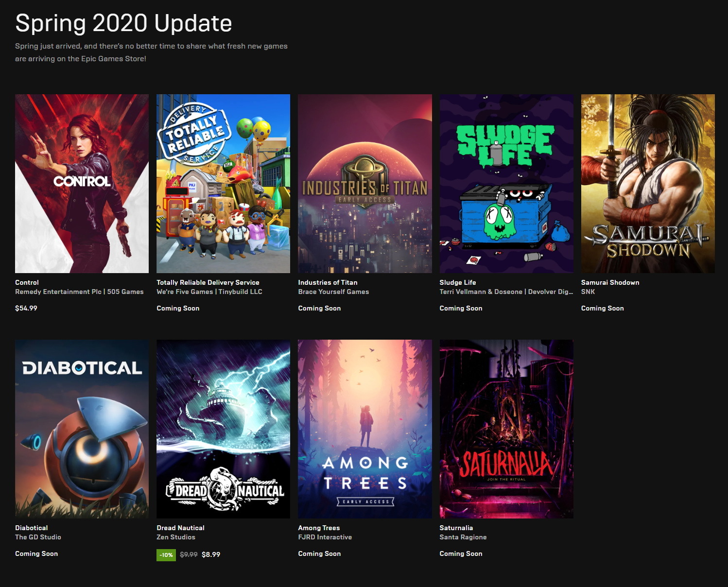Open the Control game cover thumbnail

coord(82,184)
